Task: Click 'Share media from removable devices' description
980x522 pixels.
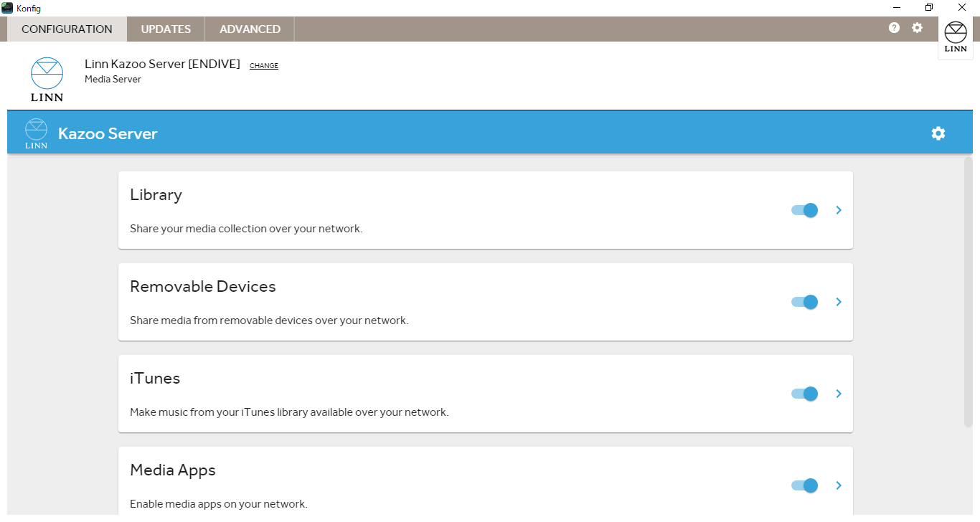Action: 269,321
